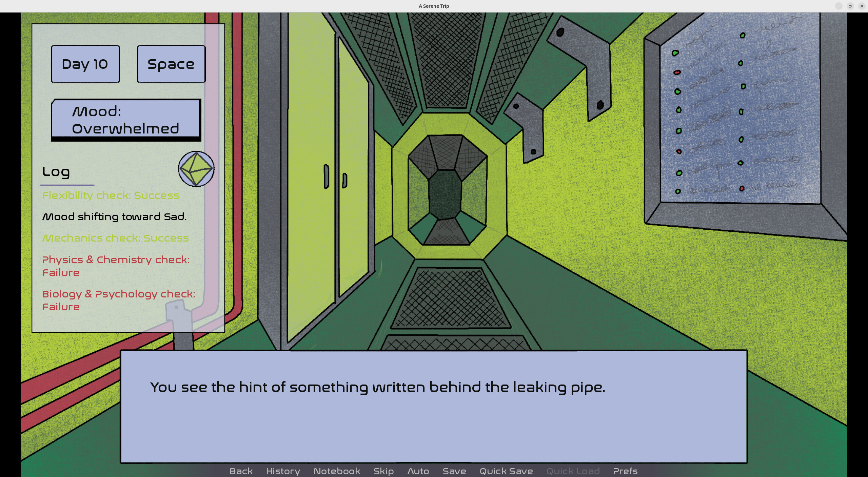The height and width of the screenshot is (477, 868).
Task: Enable Skip mode
Action: tap(383, 471)
